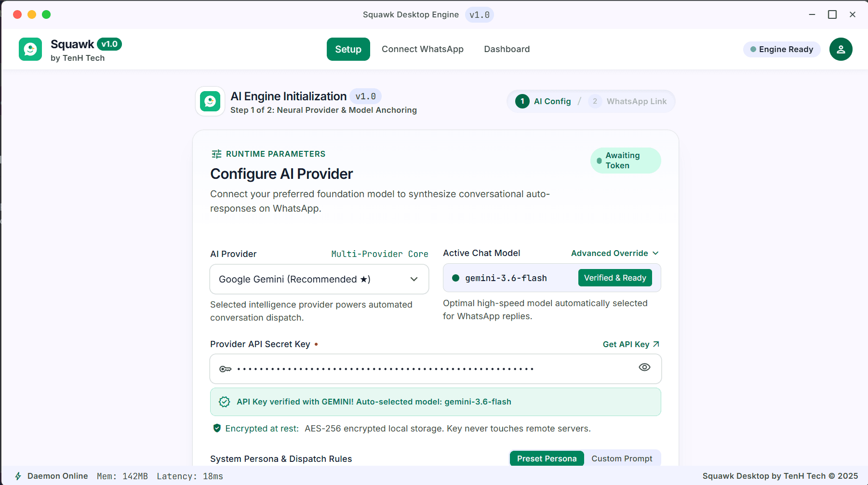Screen dimensions: 868x485
Task: Click the 'AI Engine Initialization' heading
Action: tap(289, 96)
